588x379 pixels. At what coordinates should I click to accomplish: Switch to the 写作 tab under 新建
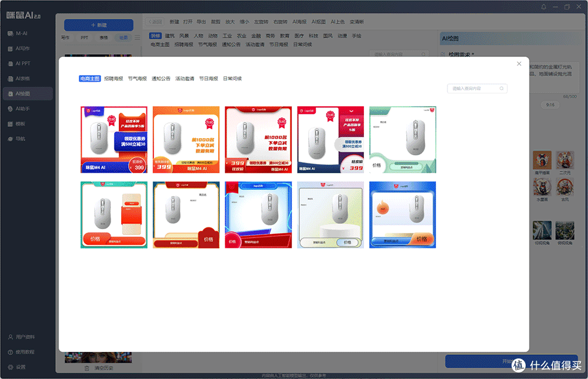pyautogui.click(x=65, y=38)
